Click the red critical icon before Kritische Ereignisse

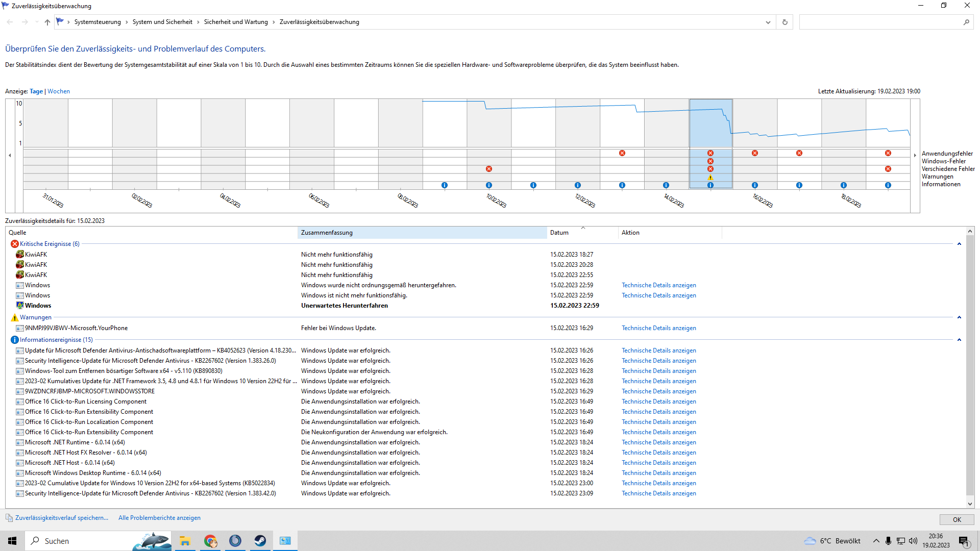(x=14, y=244)
